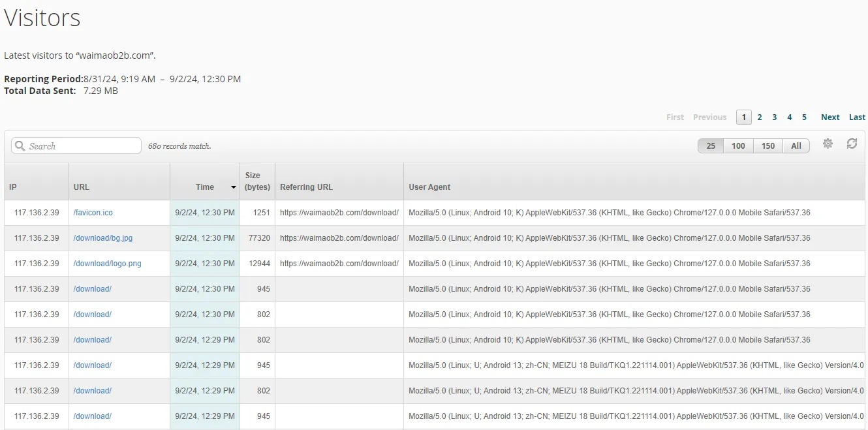The image size is (868, 430).
Task: Click the magnifier icon in search box
Action: click(x=20, y=146)
